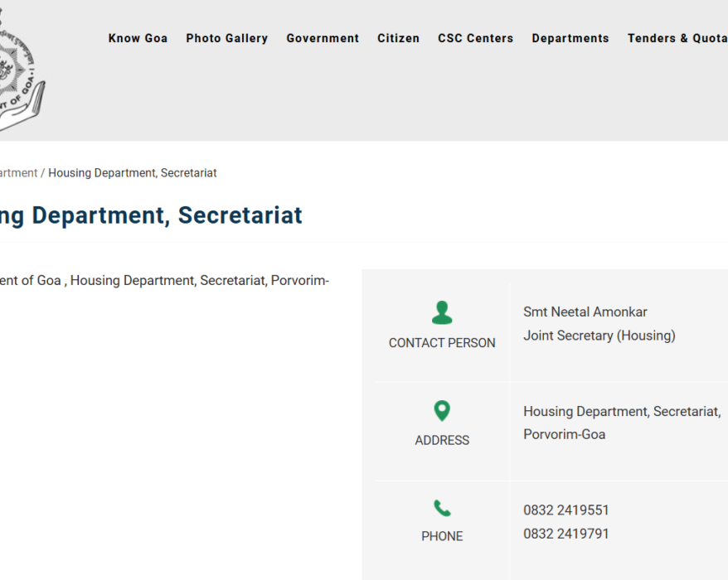The height and width of the screenshot is (580, 728).
Task: Click the PHONE label under handset icon
Action: (x=442, y=536)
